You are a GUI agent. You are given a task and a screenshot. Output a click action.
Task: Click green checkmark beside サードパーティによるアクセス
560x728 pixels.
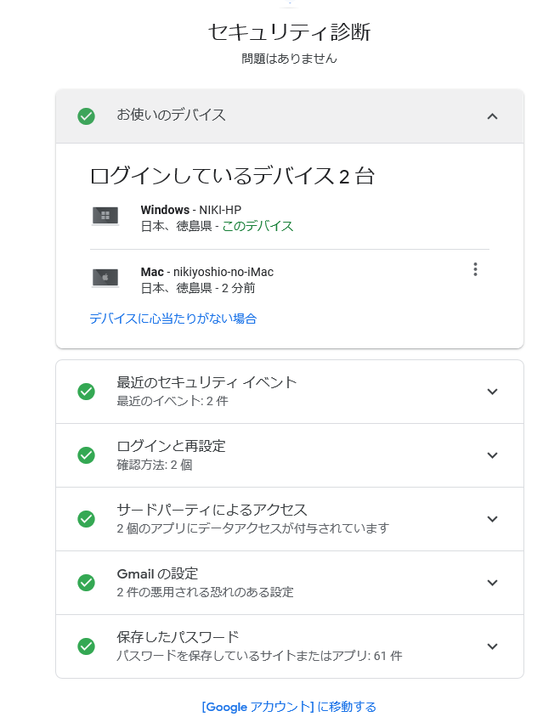coord(87,519)
